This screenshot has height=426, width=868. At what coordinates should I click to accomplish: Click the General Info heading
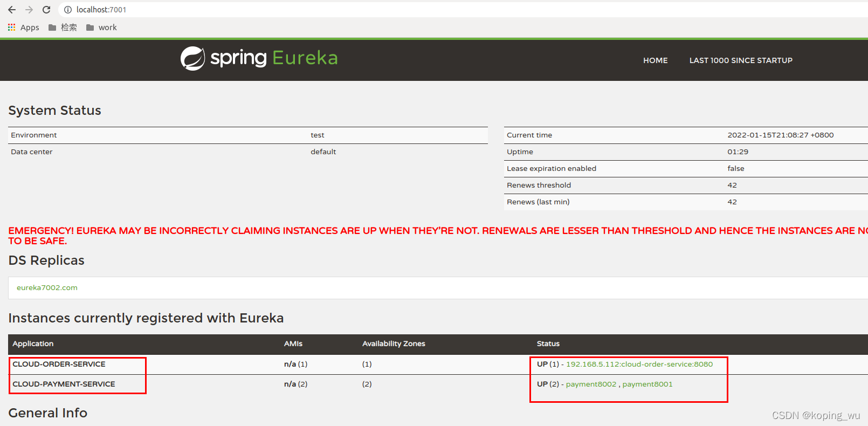(x=47, y=413)
